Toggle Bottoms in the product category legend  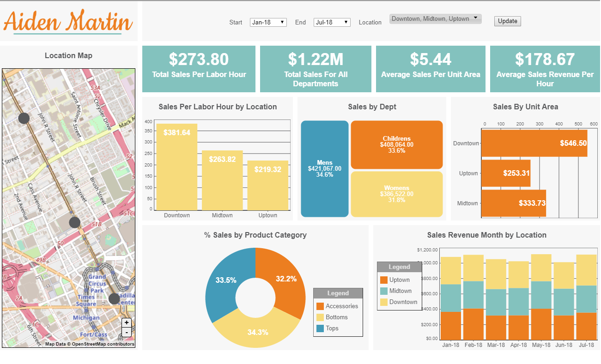point(336,317)
